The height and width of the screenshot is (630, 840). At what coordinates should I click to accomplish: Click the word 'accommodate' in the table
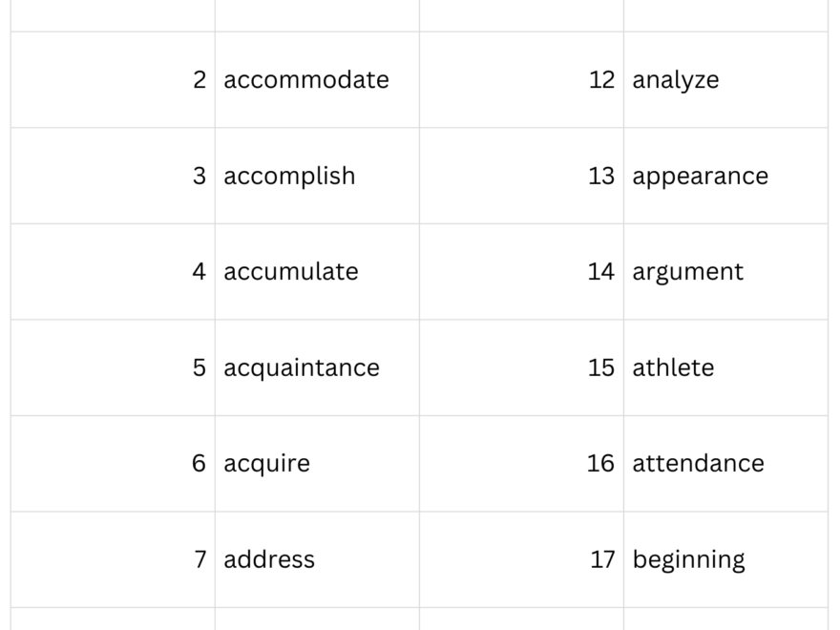[x=306, y=80]
